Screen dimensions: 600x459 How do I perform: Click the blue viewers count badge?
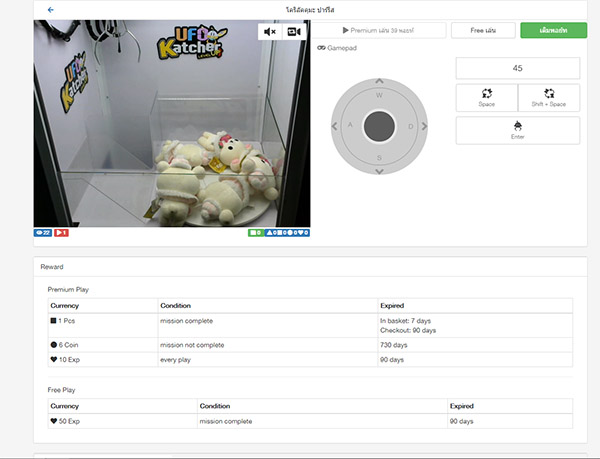point(42,233)
